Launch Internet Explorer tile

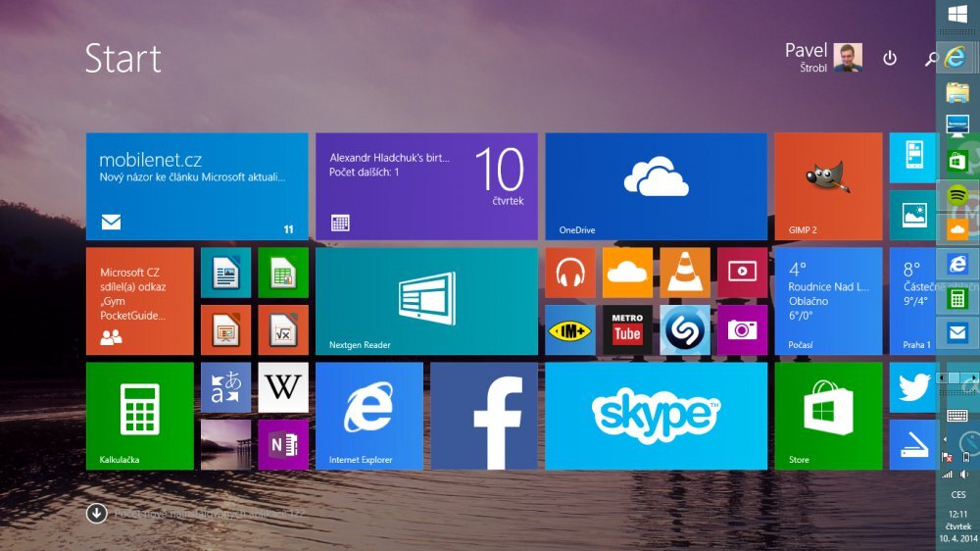[368, 416]
